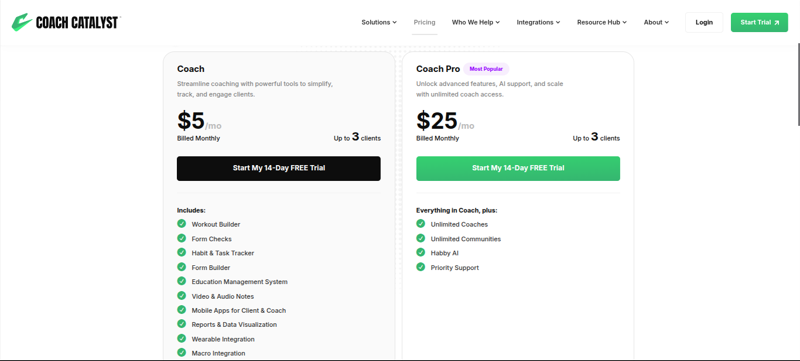Click the $5 price text
The height and width of the screenshot is (361, 800).
(x=191, y=121)
